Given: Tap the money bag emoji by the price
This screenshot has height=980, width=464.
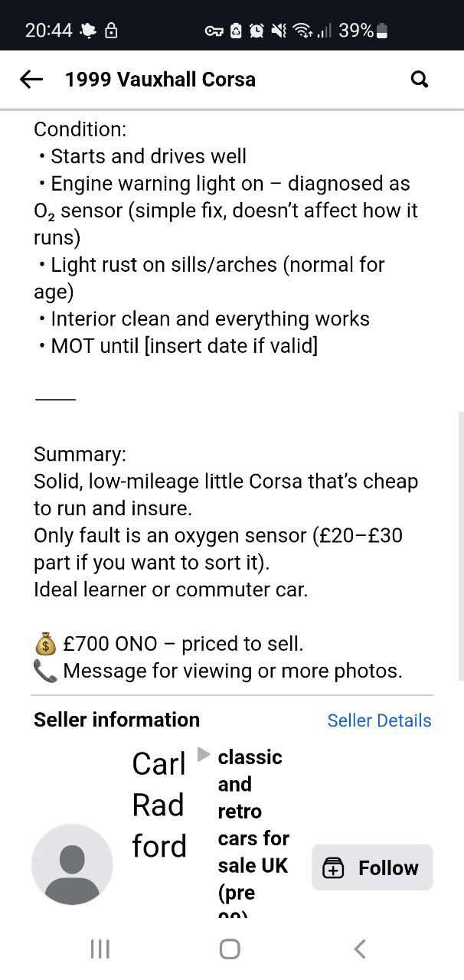Looking at the screenshot, I should [46, 644].
